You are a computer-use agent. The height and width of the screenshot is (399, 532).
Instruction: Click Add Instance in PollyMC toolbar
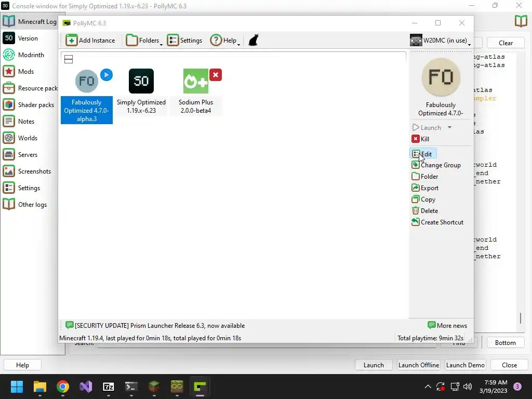(90, 41)
